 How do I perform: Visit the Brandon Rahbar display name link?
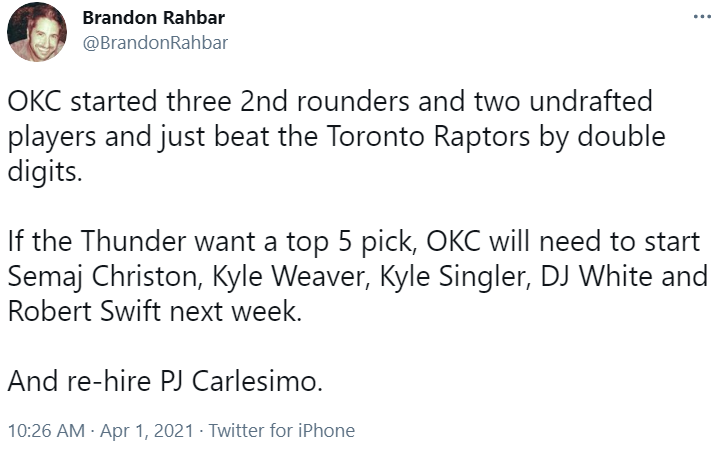153,18
